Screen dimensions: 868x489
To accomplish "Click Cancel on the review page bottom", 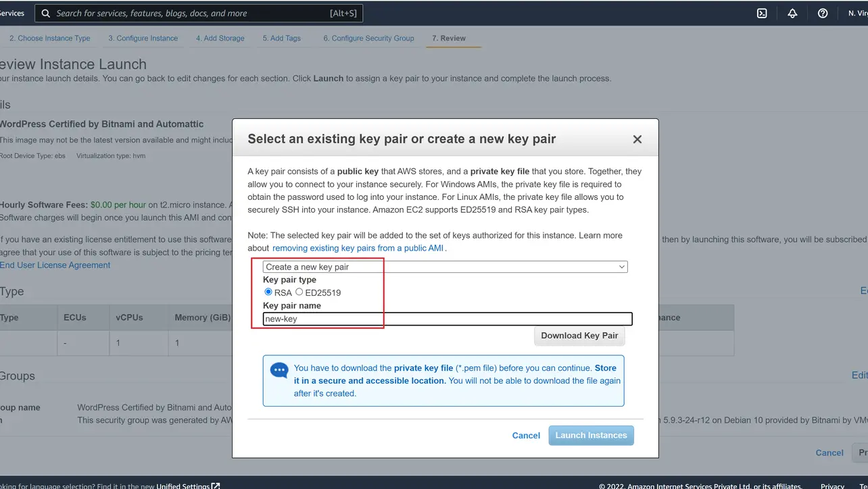I will point(829,453).
